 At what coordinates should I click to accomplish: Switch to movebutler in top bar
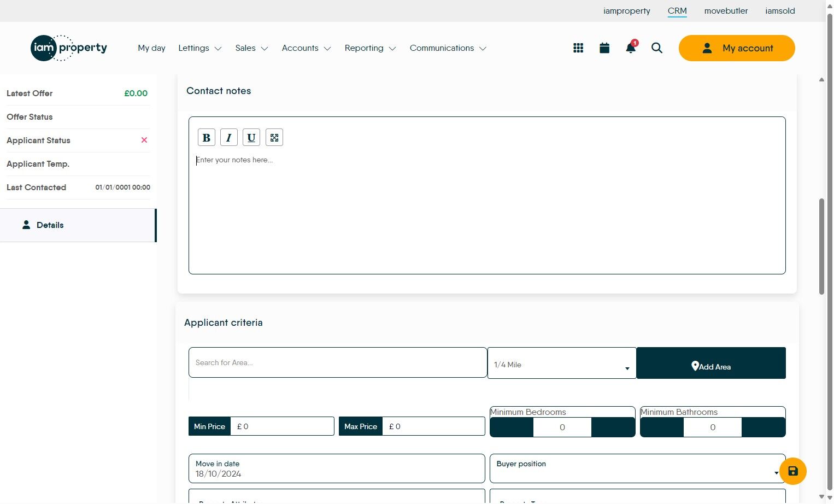tap(726, 11)
